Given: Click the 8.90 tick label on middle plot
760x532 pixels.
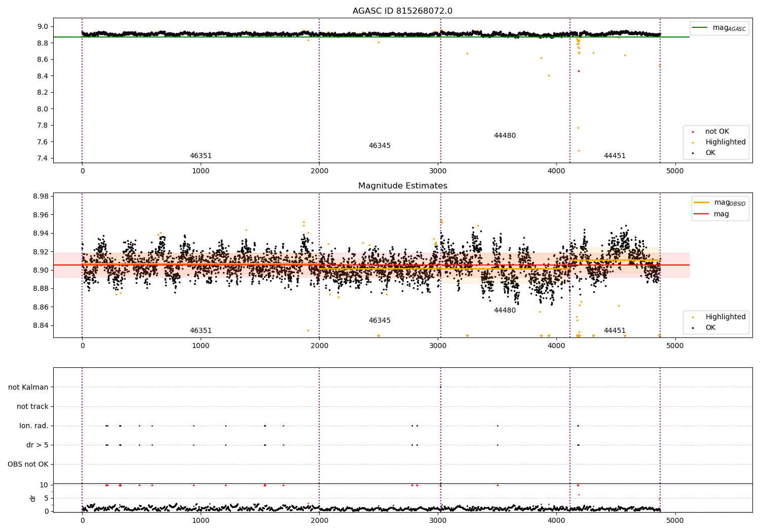Looking at the screenshot, I should pyautogui.click(x=41, y=271).
